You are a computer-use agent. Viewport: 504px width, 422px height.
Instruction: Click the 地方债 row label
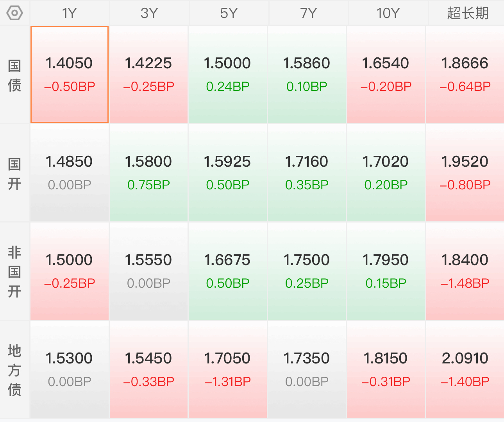[x=14, y=370]
